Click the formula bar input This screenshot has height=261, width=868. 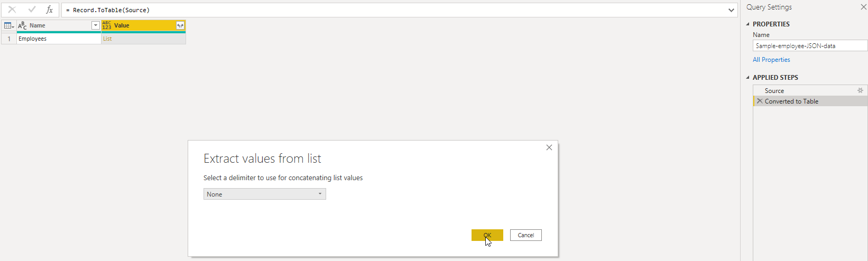pos(394,10)
